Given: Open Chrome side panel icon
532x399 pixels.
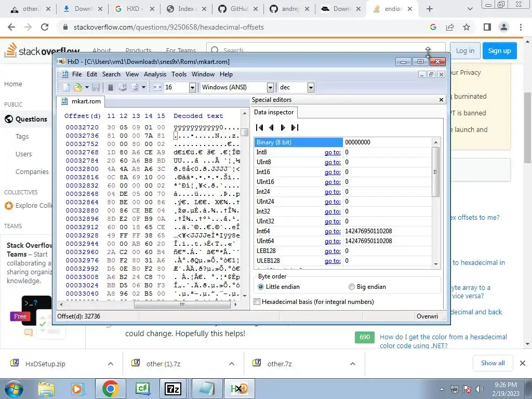Looking at the screenshot, I should 487,27.
